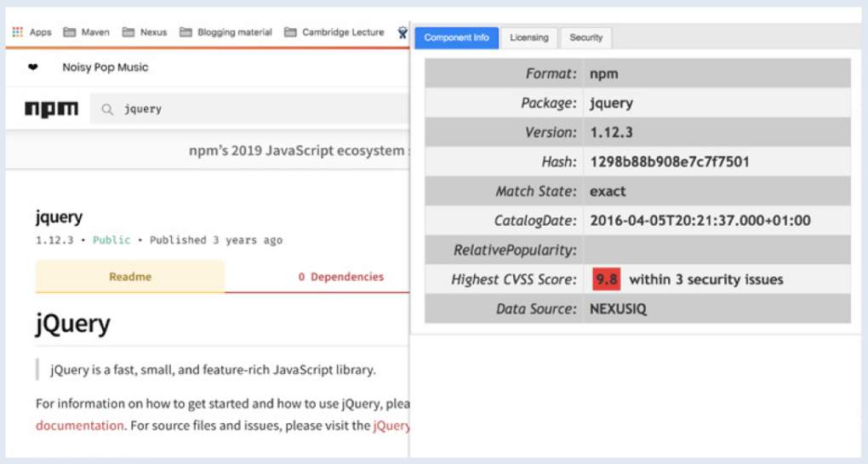Image resolution: width=868 pixels, height=464 pixels.
Task: Click the npm logo
Action: point(51,108)
